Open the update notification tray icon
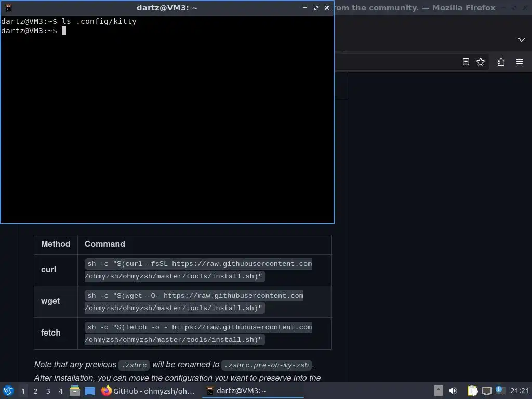Screen dimensions: 532x399 pos(499,390)
